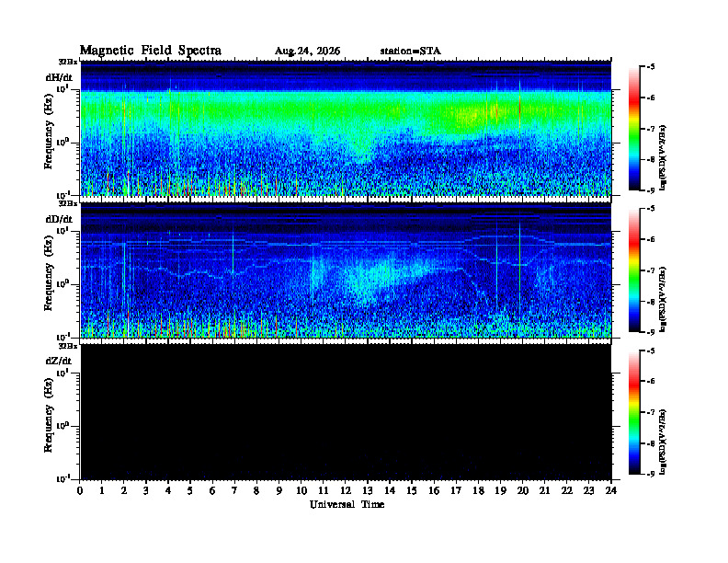Click the "-9" value on dH/dt color bar
Screen dimensions: 728x563
point(651,190)
